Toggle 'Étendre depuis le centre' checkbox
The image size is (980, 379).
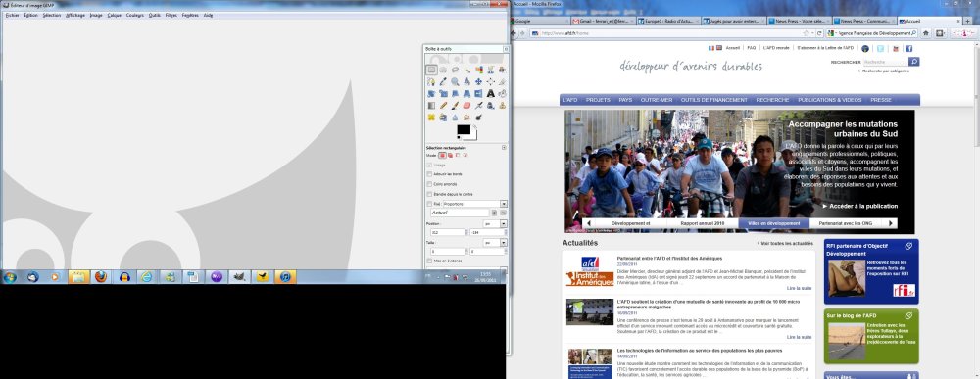coord(429,194)
